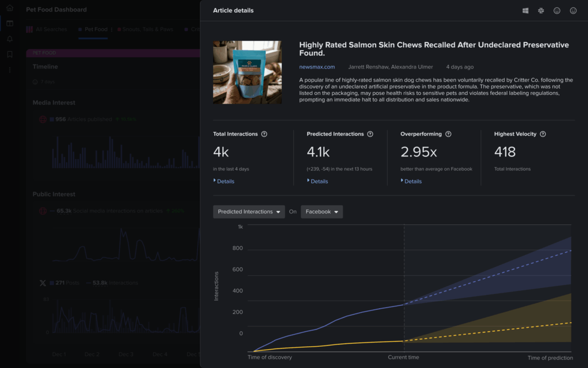Click the blue swatch beside 271 Posts
Image resolution: width=588 pixels, height=368 pixels.
point(52,283)
